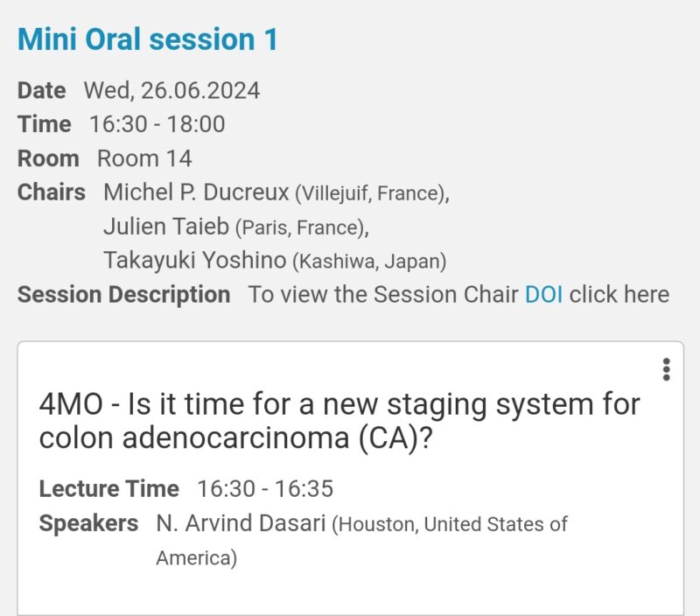Click the Mini Oral session 1 title
This screenshot has width=700, height=616.
pos(148,39)
